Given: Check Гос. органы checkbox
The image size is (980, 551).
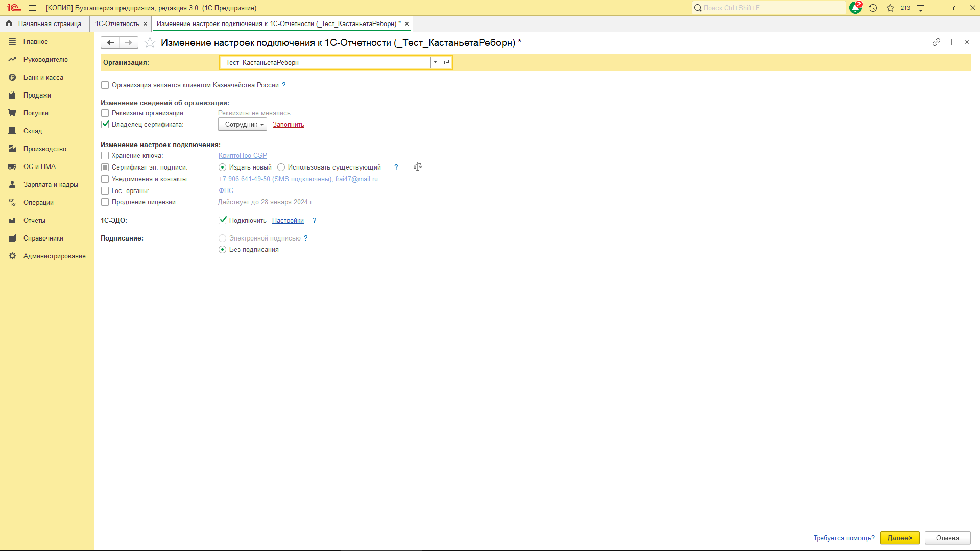Looking at the screenshot, I should pos(105,190).
